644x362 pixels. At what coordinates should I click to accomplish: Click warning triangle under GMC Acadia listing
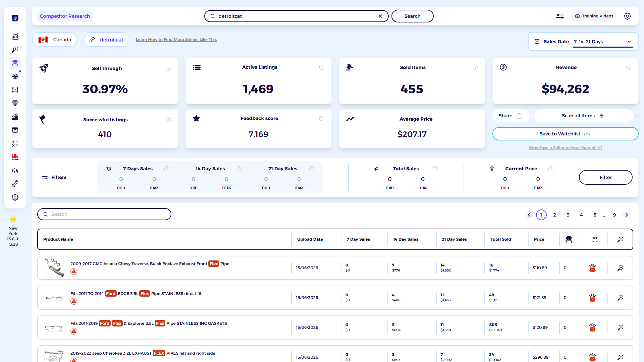[x=74, y=271]
